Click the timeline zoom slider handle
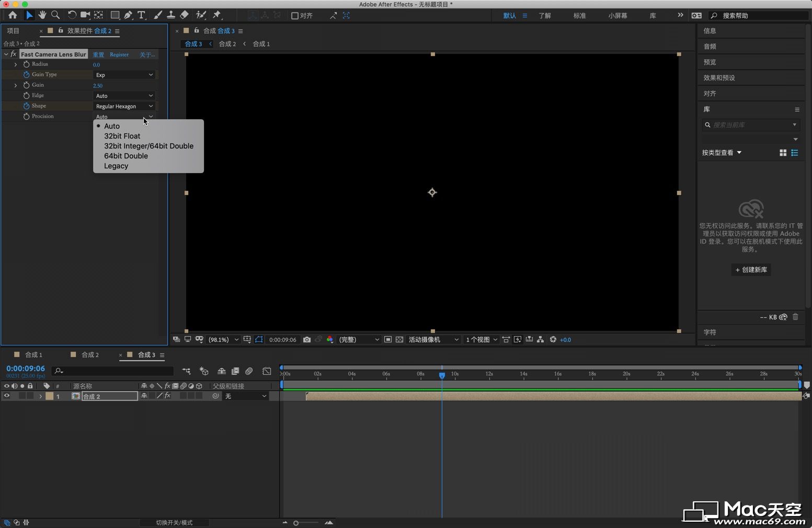Image resolution: width=812 pixels, height=528 pixels. (296, 523)
